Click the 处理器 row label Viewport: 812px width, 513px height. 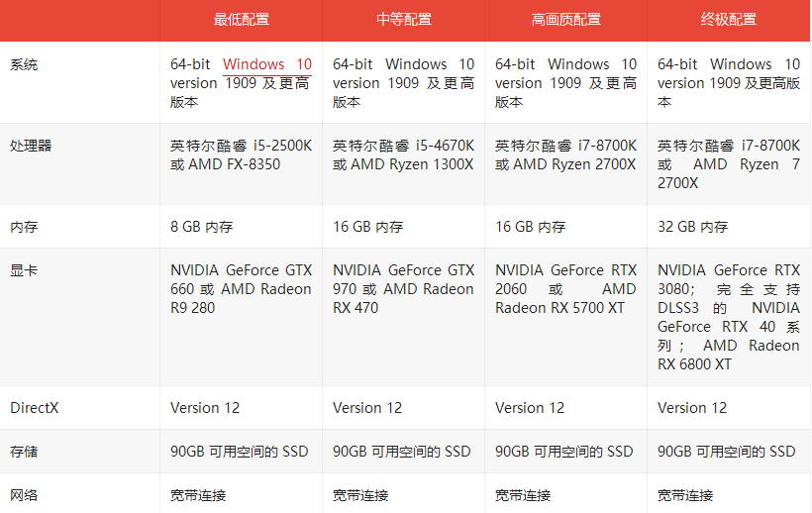click(31, 146)
